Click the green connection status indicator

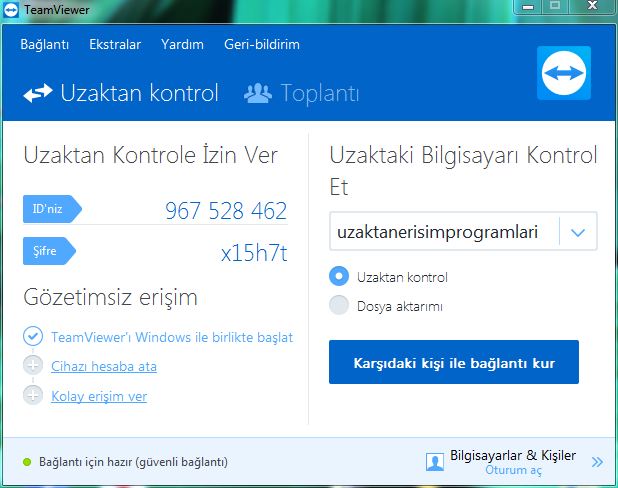(x=27, y=462)
